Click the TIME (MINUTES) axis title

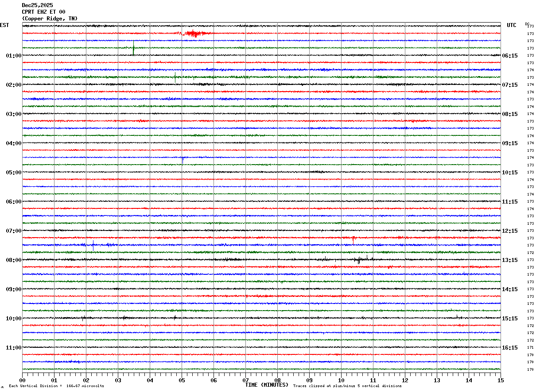[x=267, y=385]
